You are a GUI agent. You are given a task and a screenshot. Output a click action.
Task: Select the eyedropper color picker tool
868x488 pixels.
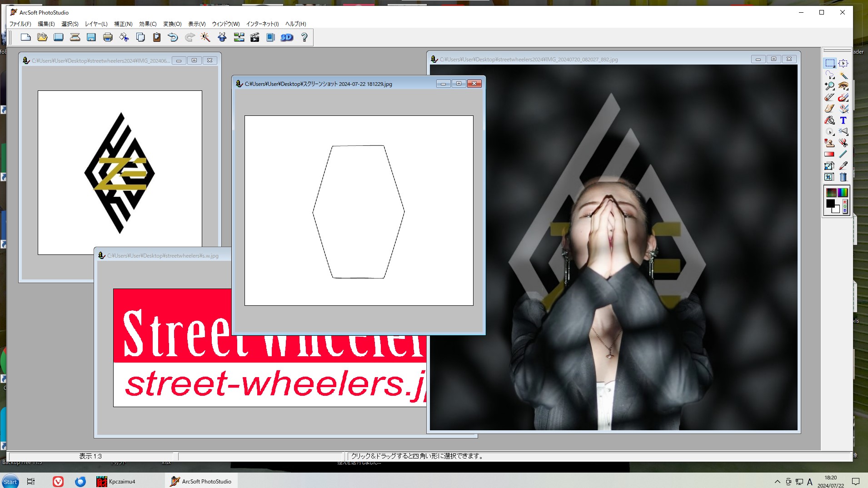tap(843, 165)
